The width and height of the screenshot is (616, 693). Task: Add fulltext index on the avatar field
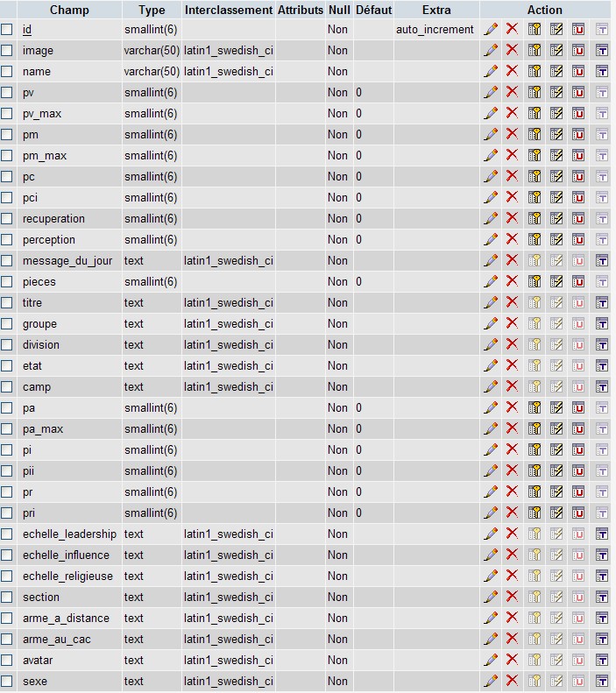(x=601, y=660)
